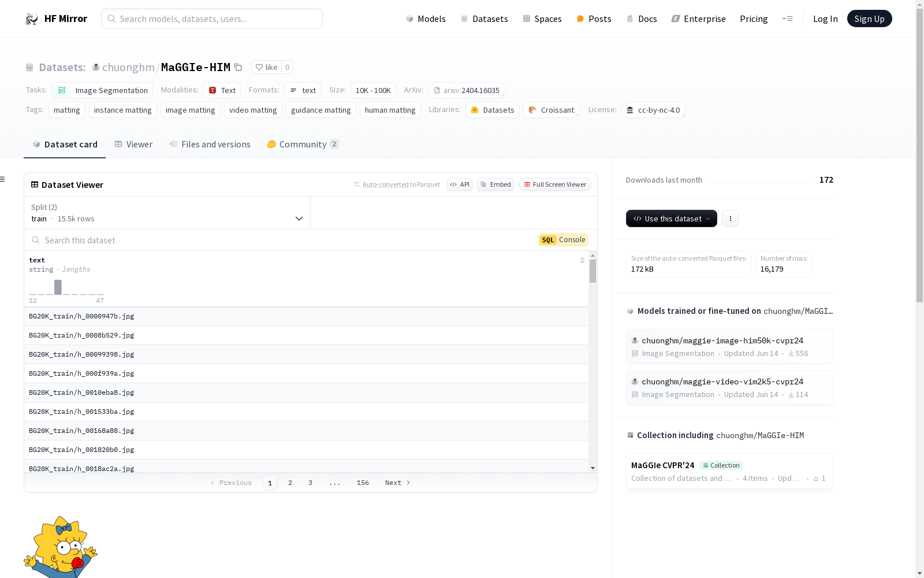The width and height of the screenshot is (924, 578).
Task: Select row BG20K_train/h_0000947b.jpg
Action: click(306, 316)
